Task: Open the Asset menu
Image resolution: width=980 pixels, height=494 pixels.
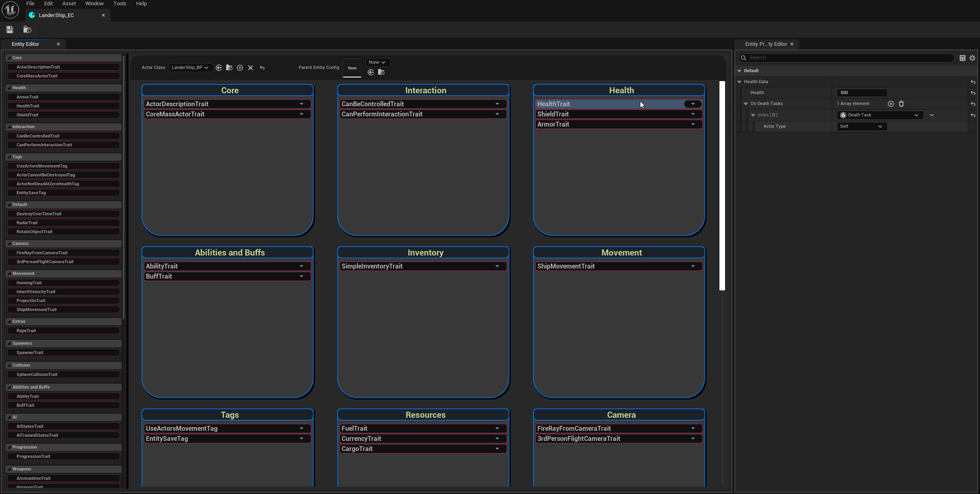Action: pyautogui.click(x=69, y=4)
